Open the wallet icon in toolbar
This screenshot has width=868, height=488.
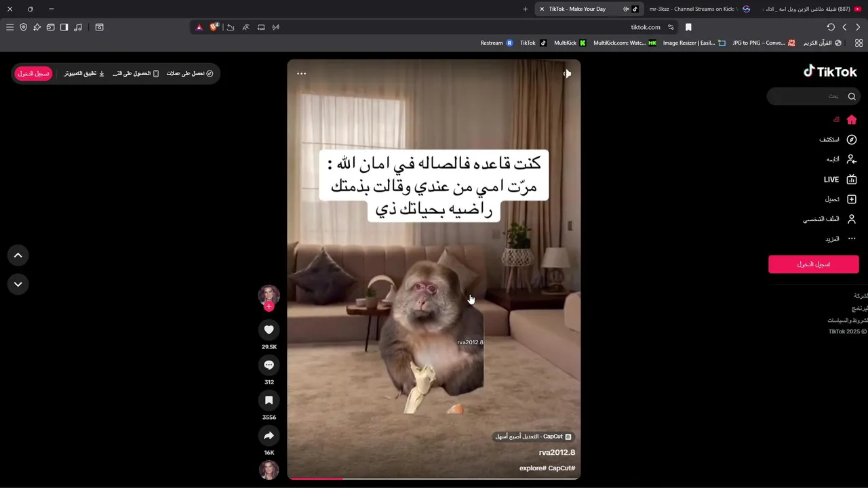[50, 27]
